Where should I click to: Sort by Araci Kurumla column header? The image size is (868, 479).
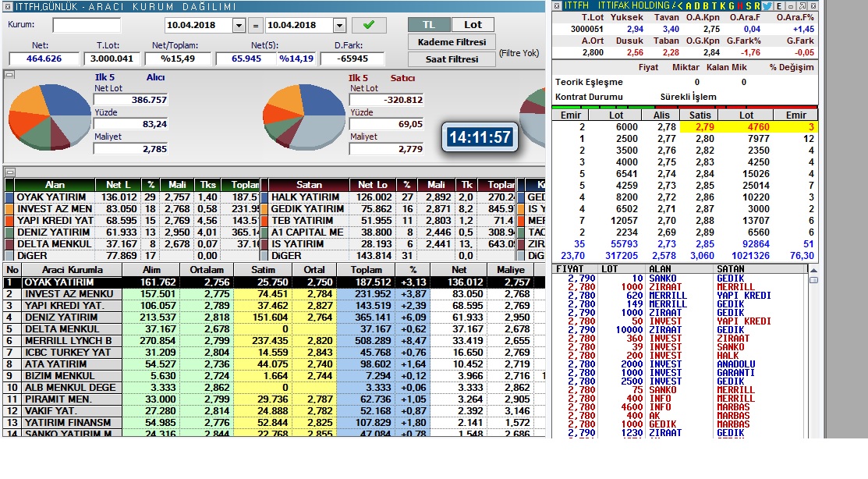pos(73,270)
